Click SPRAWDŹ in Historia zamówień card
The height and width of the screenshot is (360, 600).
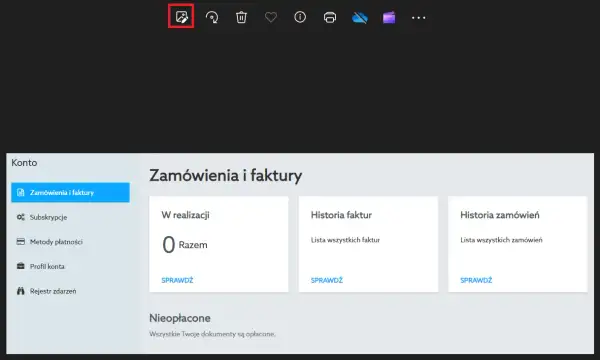click(476, 280)
